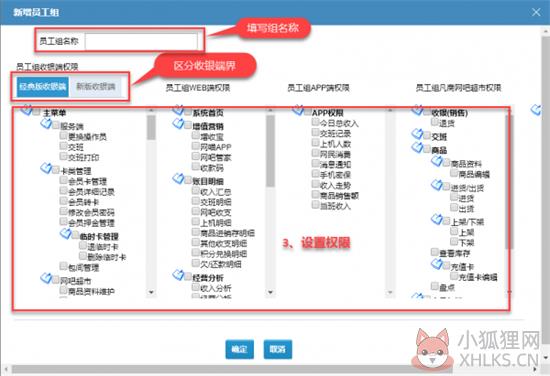Click the 会员转卡 label
Viewport: 550px width, 376px height.
click(83, 202)
